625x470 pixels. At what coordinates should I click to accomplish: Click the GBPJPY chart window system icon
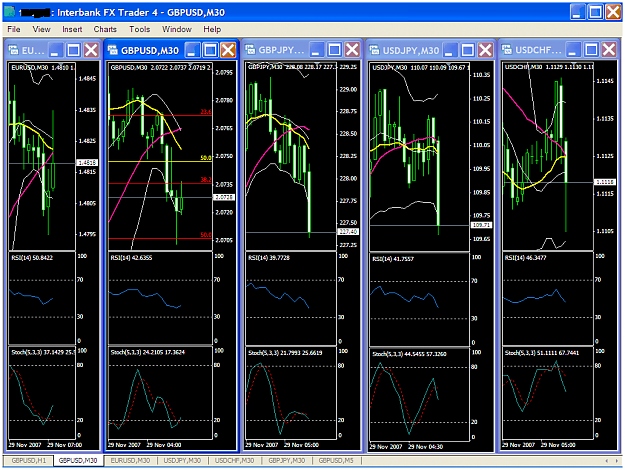[x=250, y=50]
